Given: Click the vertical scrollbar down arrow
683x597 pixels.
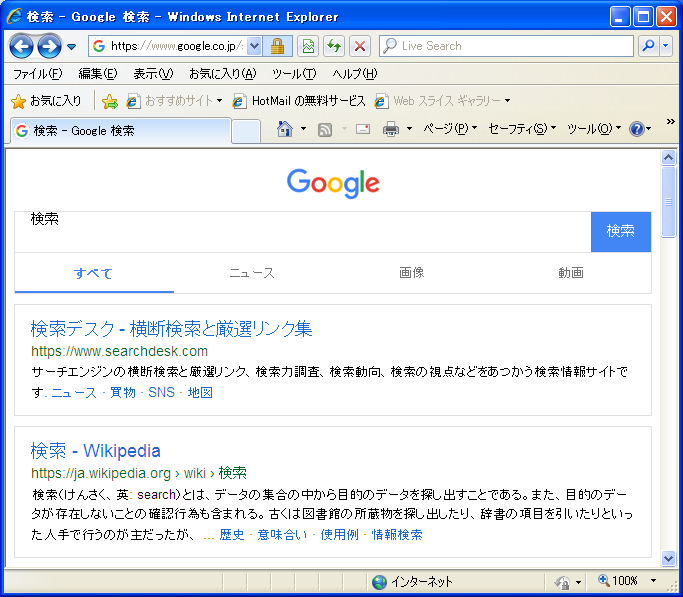Looking at the screenshot, I should [x=668, y=558].
